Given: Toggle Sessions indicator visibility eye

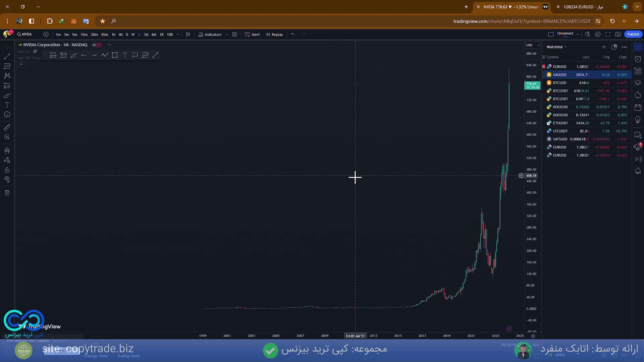Looking at the screenshot, I should coord(35,52).
